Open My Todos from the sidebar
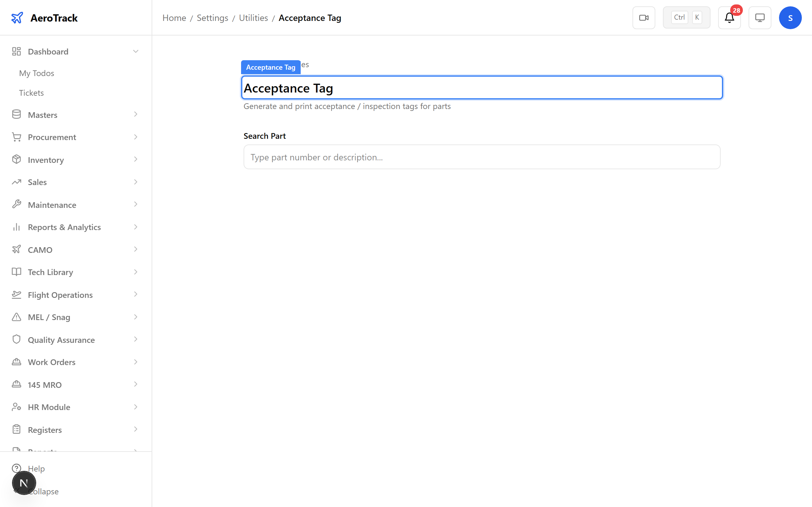Image resolution: width=812 pixels, height=507 pixels. click(x=36, y=73)
